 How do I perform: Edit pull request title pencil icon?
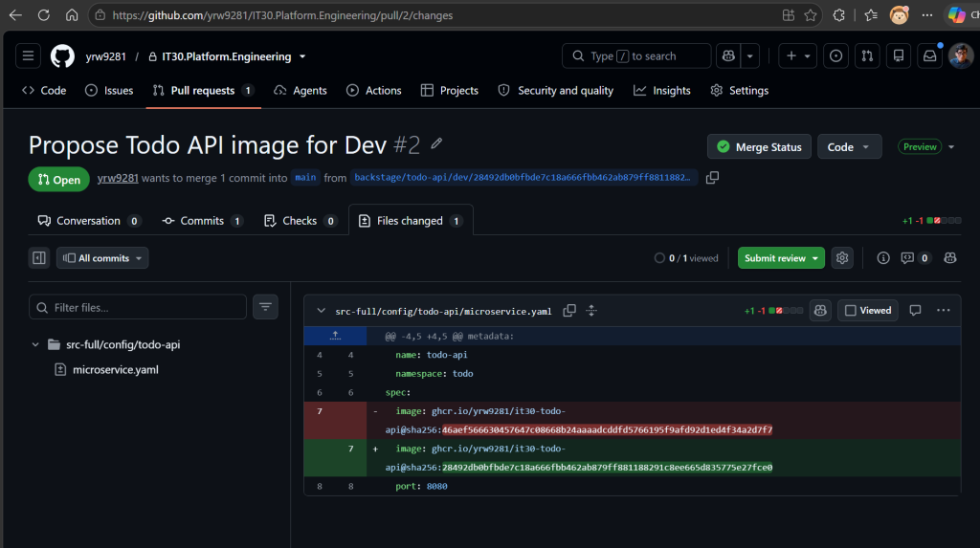436,144
